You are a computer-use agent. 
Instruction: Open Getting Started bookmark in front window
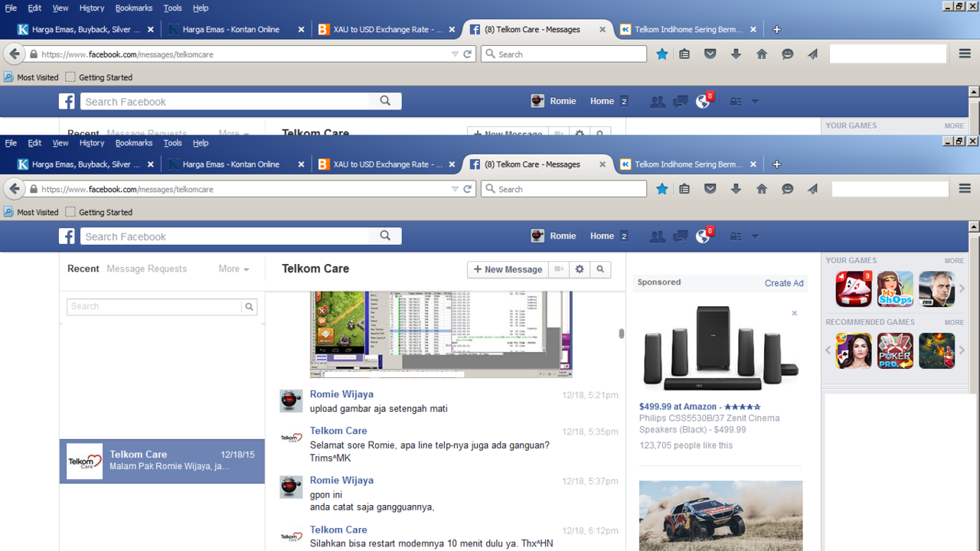99,212
